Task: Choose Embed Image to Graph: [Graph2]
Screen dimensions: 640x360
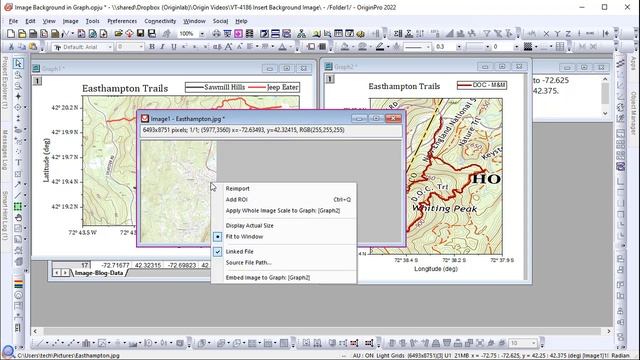Action: coord(268,278)
